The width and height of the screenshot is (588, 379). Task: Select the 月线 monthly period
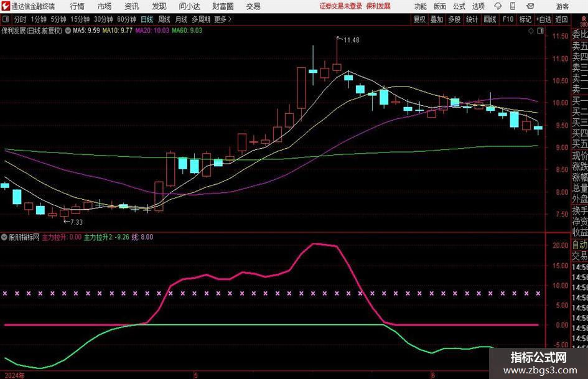(182, 19)
